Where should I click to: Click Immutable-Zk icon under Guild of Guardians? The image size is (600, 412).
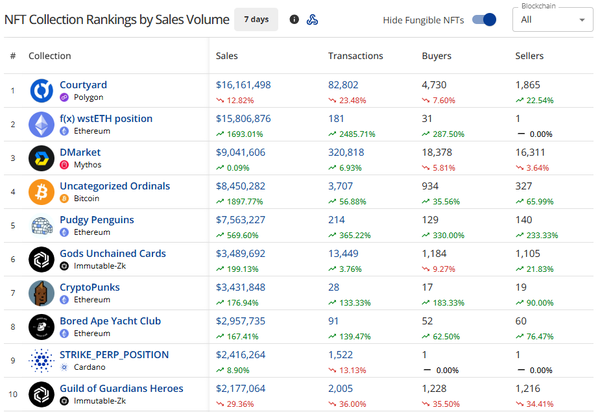pos(64,401)
